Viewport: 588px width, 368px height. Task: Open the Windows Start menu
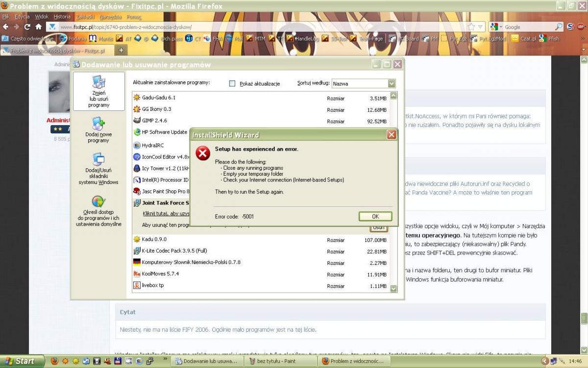pos(23,361)
